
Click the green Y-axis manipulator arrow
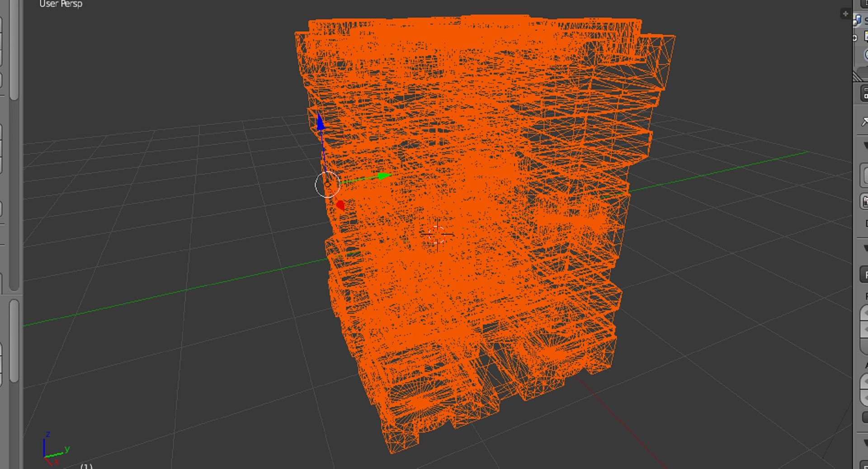pyautogui.click(x=384, y=175)
